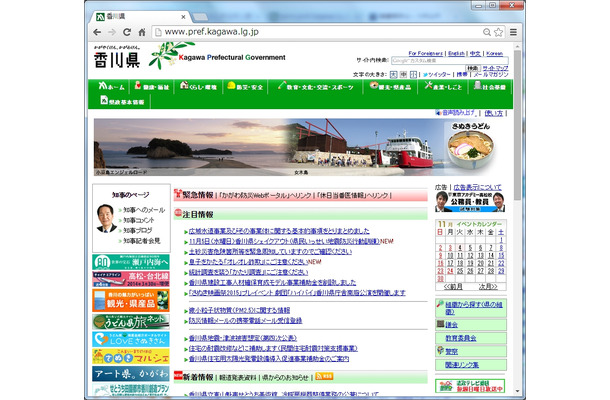This screenshot has width=610, height=400.
Task: Open the 休日当番医情報 link
Action: (x=353, y=196)
